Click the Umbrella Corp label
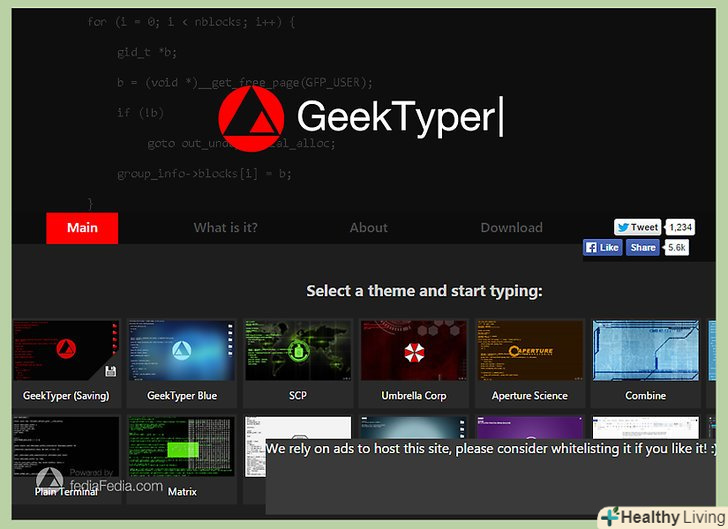This screenshot has width=728, height=529. 414,396
